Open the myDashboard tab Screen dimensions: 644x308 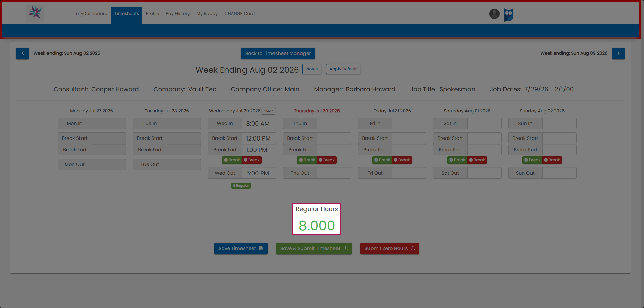92,14
